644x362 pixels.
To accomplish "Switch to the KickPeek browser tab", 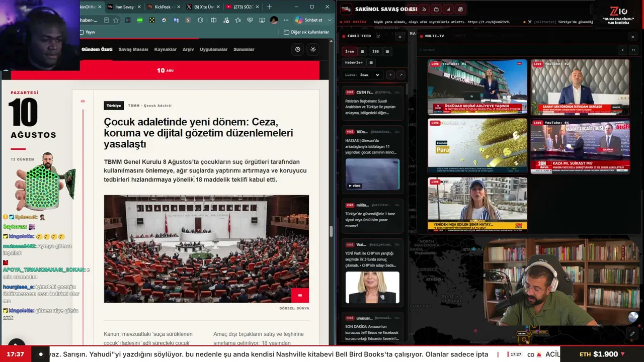I will pos(164,7).
